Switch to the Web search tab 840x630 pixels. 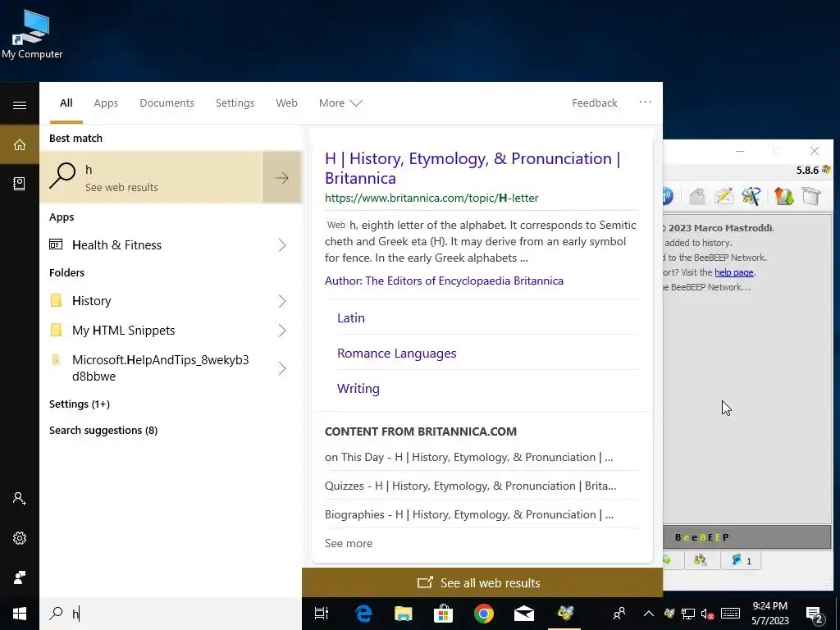(286, 103)
